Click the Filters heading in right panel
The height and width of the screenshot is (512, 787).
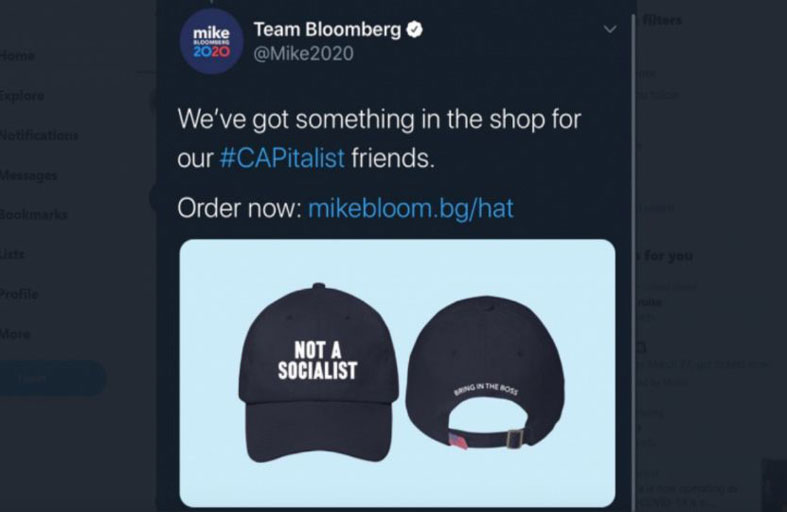point(662,20)
